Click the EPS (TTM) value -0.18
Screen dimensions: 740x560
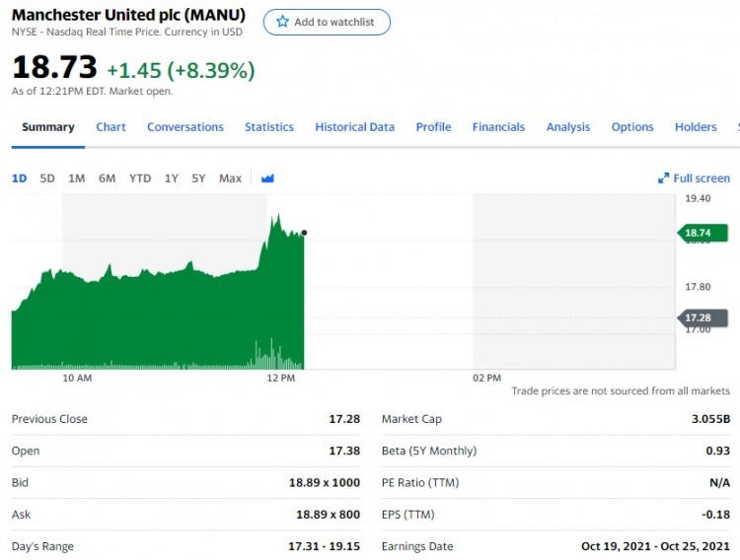[715, 515]
